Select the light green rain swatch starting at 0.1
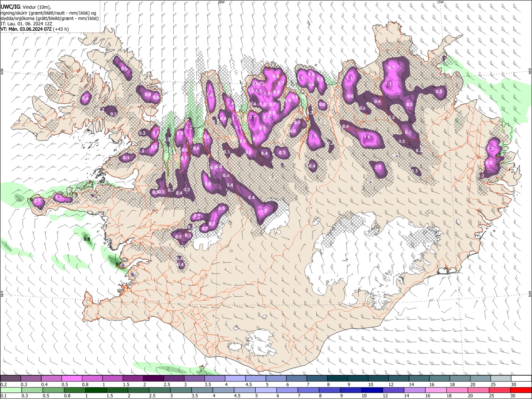532x399 pixels. pyautogui.click(x=11, y=390)
